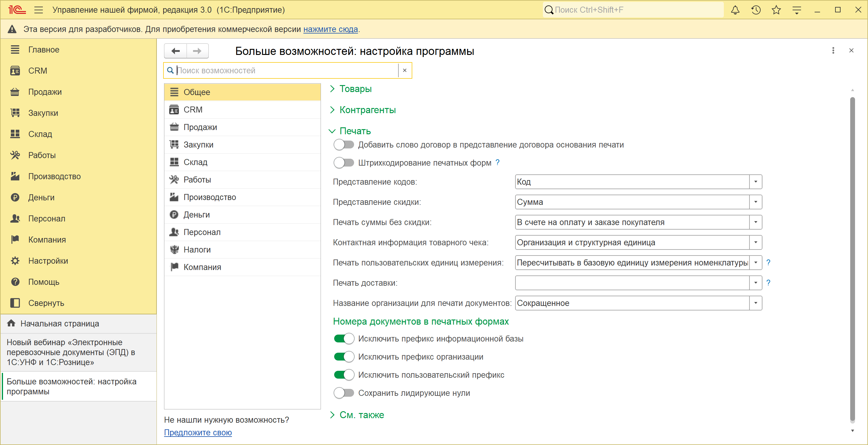868x445 pixels.
Task: Click scroll down arrow of settings area
Action: (x=853, y=431)
